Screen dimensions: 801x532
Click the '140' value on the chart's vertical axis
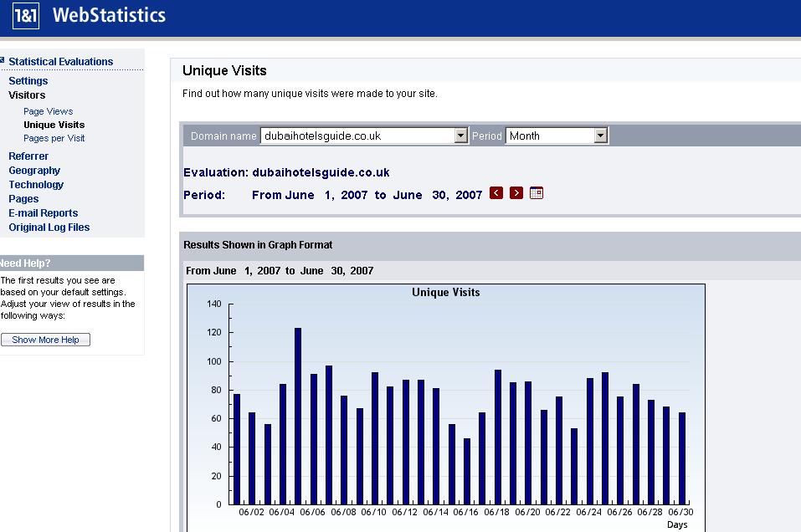pos(214,304)
